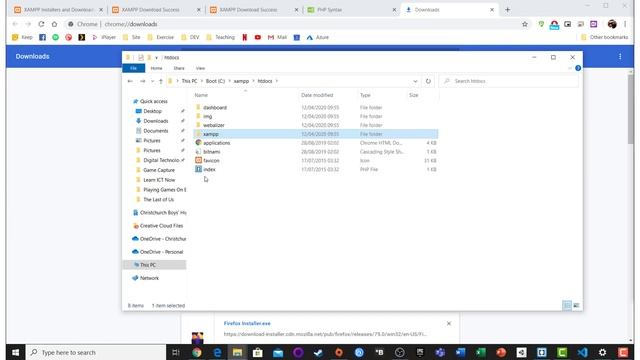This screenshot has width=640, height=360.
Task: Open Quick access in navigation pane
Action: (x=153, y=101)
